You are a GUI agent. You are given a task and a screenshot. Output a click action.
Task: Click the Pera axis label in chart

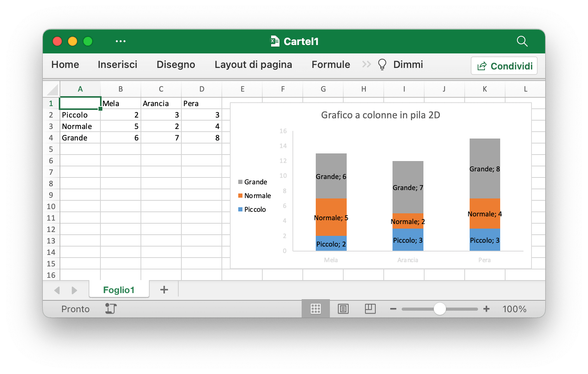point(485,260)
